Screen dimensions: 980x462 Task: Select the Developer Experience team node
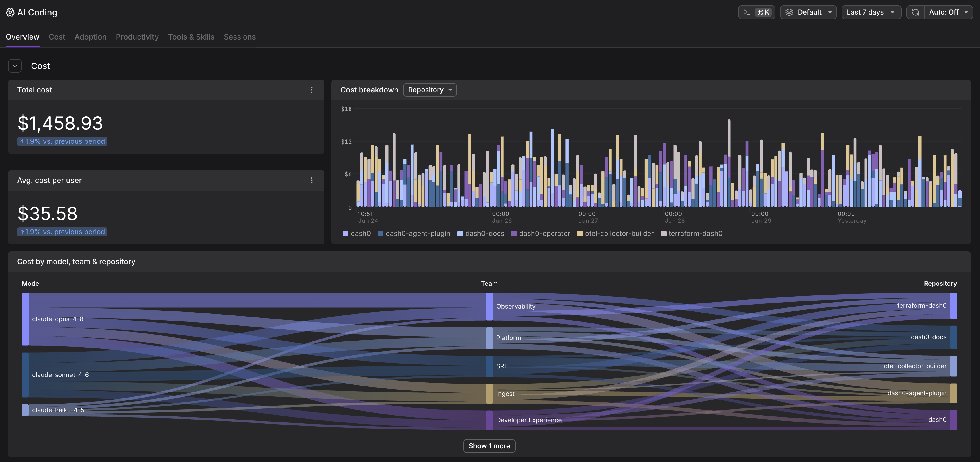coord(489,420)
